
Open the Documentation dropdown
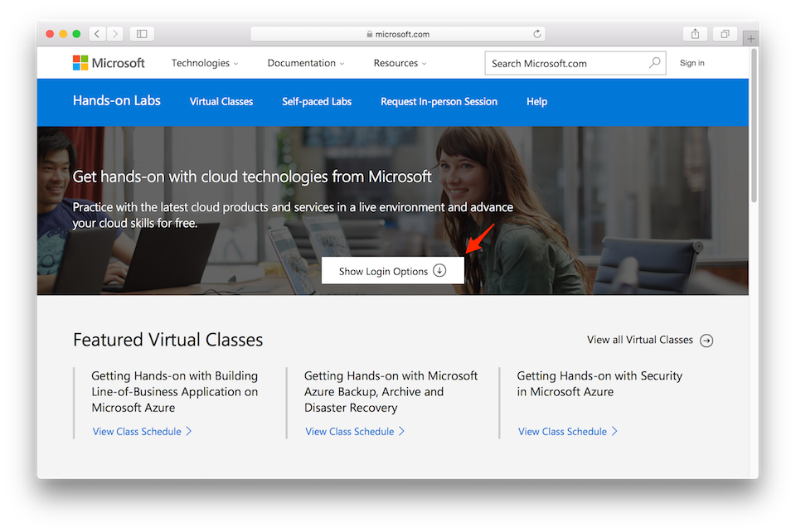click(304, 62)
